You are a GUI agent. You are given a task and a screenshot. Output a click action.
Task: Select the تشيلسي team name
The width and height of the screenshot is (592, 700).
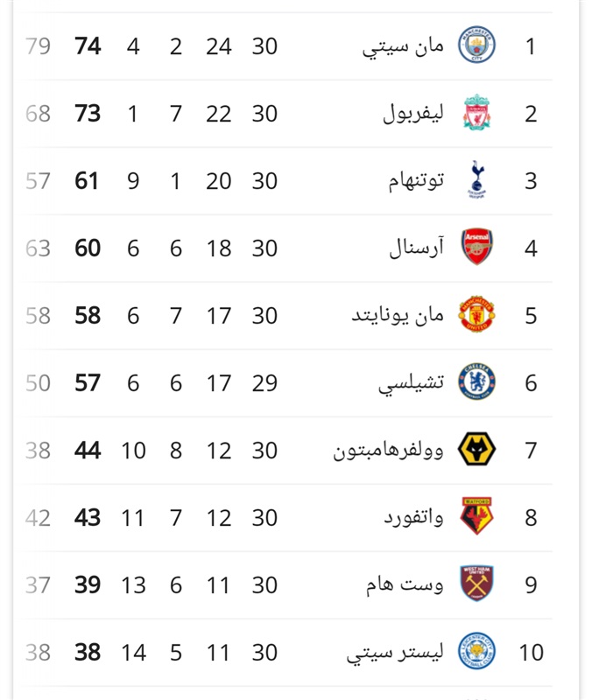pos(411,384)
